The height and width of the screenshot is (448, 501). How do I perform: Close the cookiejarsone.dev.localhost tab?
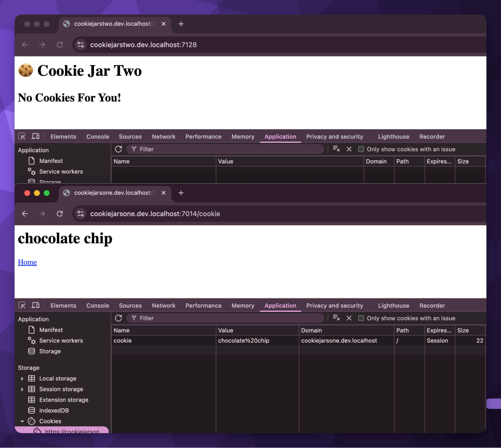coord(164,193)
